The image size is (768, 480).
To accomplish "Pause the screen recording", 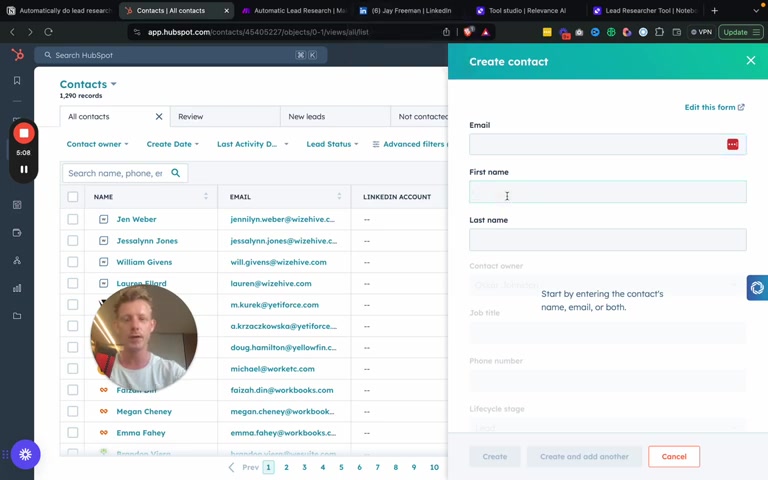I will [x=24, y=169].
